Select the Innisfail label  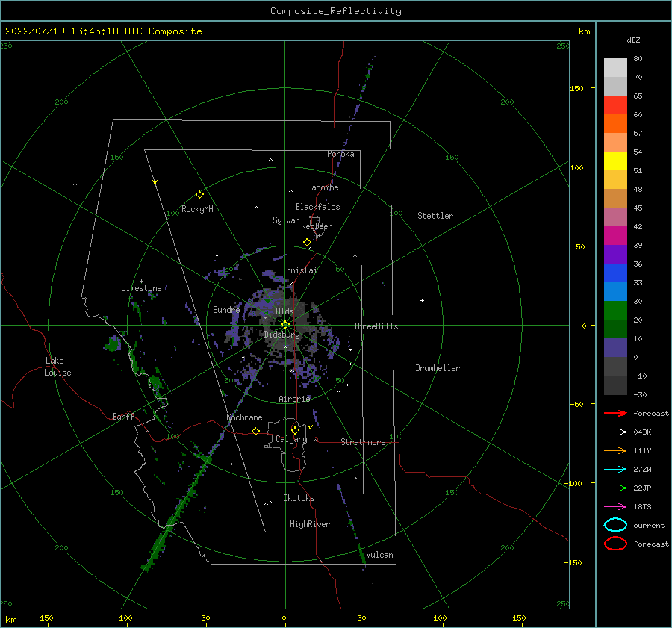coord(302,270)
